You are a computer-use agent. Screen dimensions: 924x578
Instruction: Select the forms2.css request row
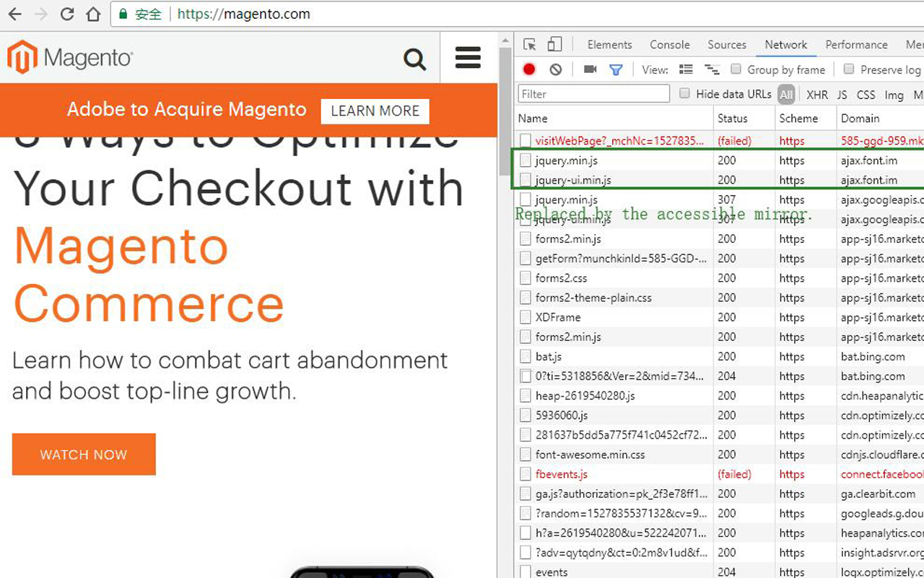719,278
